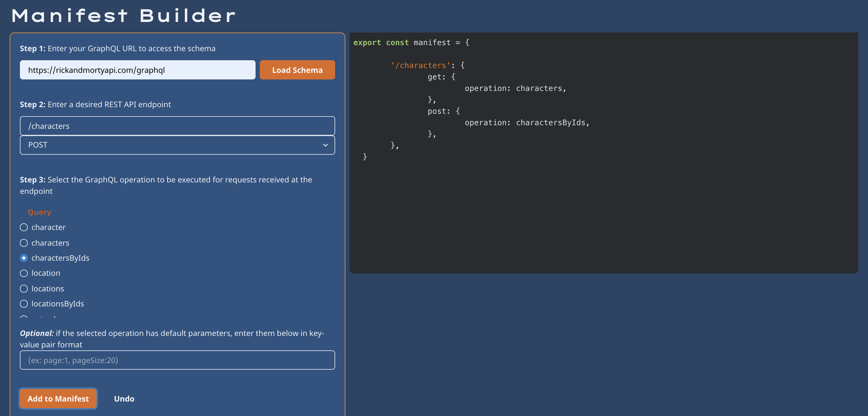Choose the locations query radio option
Viewport: 868px width, 416px height.
pos(24,288)
